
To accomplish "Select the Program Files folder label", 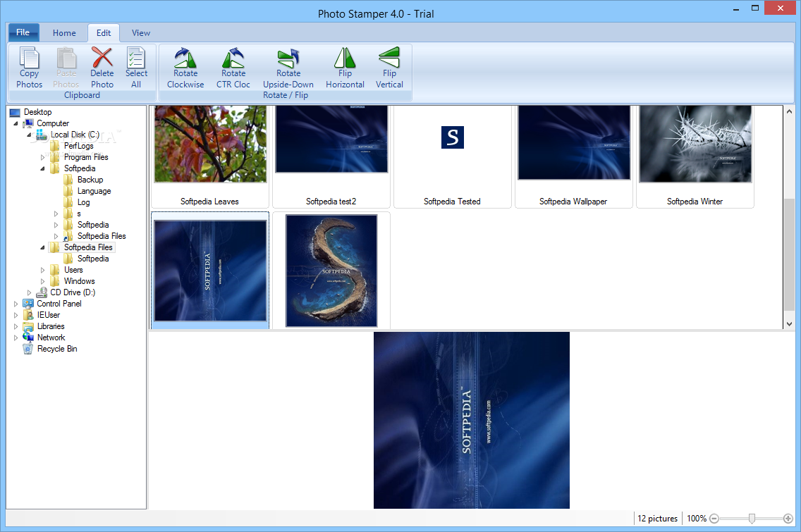I will click(x=86, y=157).
